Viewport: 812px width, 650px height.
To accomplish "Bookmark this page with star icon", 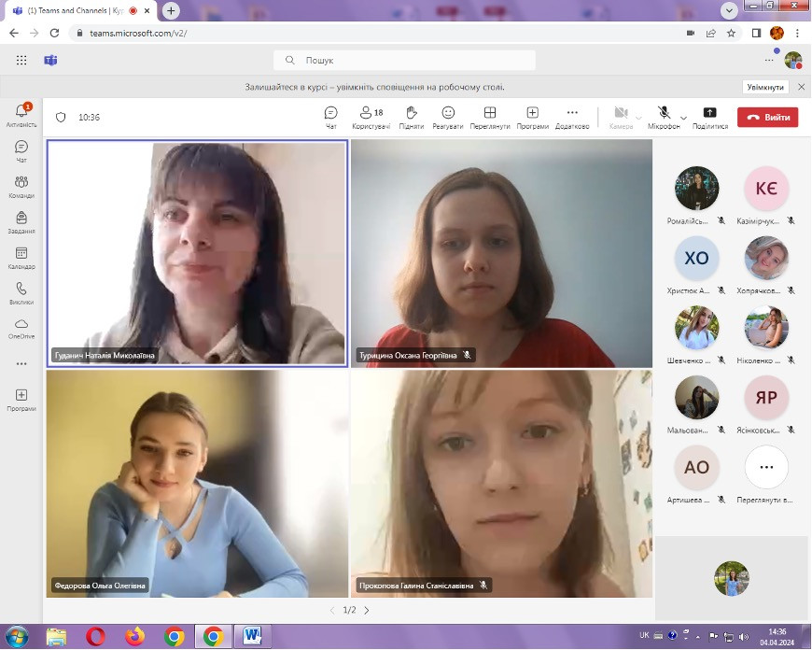I will pos(731,34).
